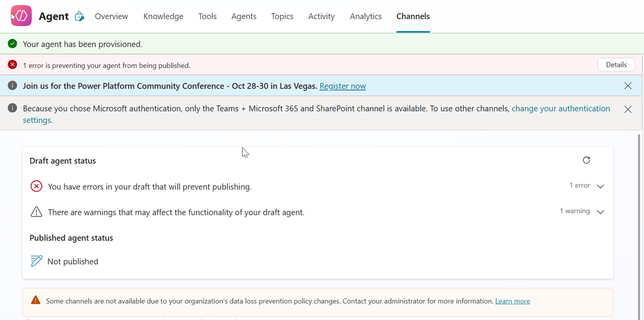Expand the 1 warning details chevron
644x320 pixels.
coord(600,212)
